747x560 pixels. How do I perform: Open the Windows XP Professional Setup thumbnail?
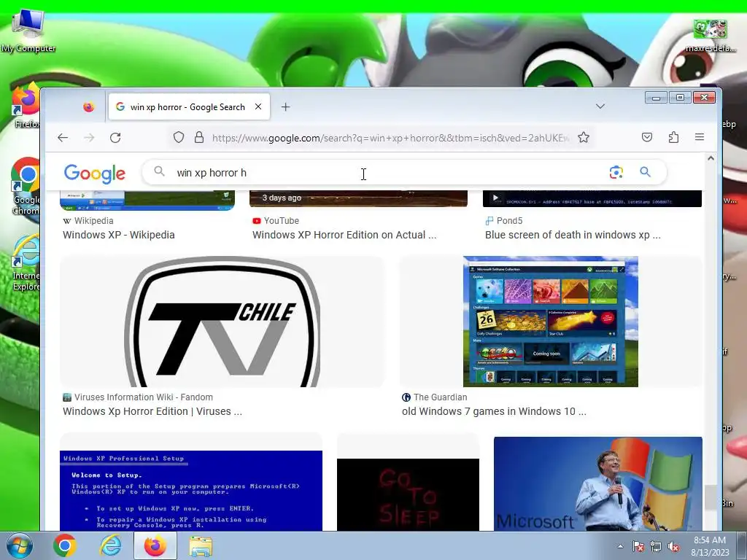(191, 491)
